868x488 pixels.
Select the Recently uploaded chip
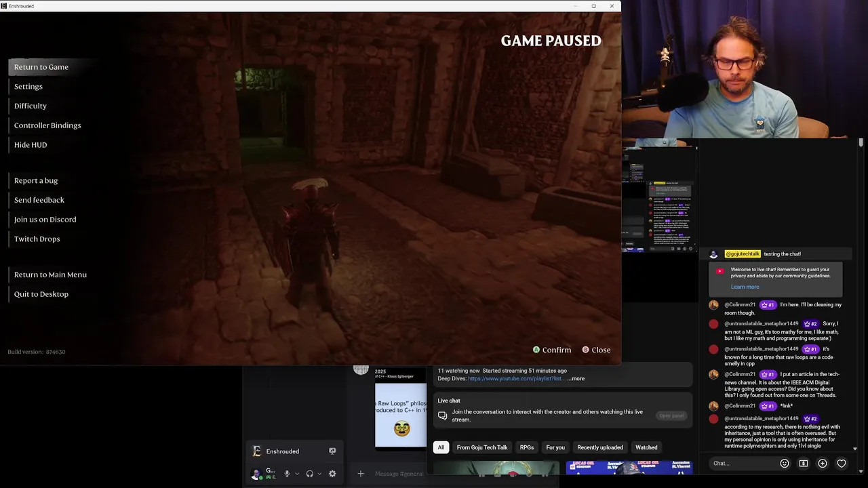(x=600, y=447)
